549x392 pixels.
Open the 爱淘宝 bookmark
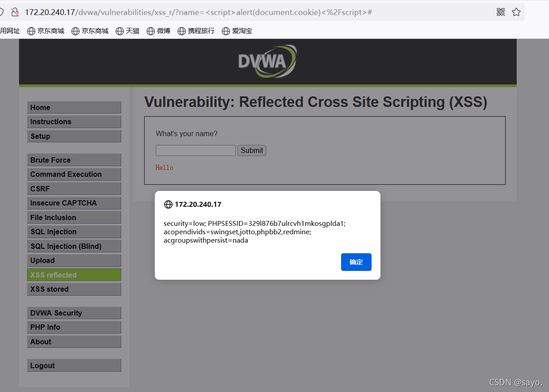point(237,31)
